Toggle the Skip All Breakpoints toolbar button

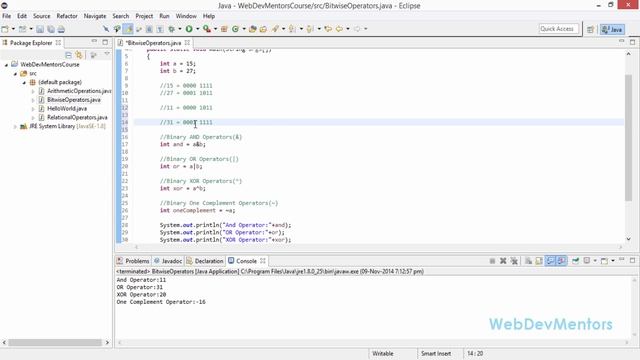[106, 29]
